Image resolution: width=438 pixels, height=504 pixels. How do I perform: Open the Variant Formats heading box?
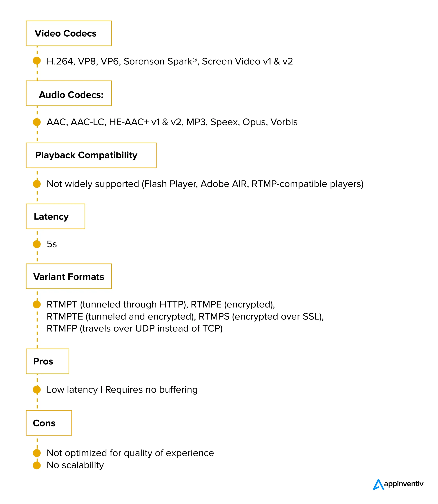click(69, 276)
